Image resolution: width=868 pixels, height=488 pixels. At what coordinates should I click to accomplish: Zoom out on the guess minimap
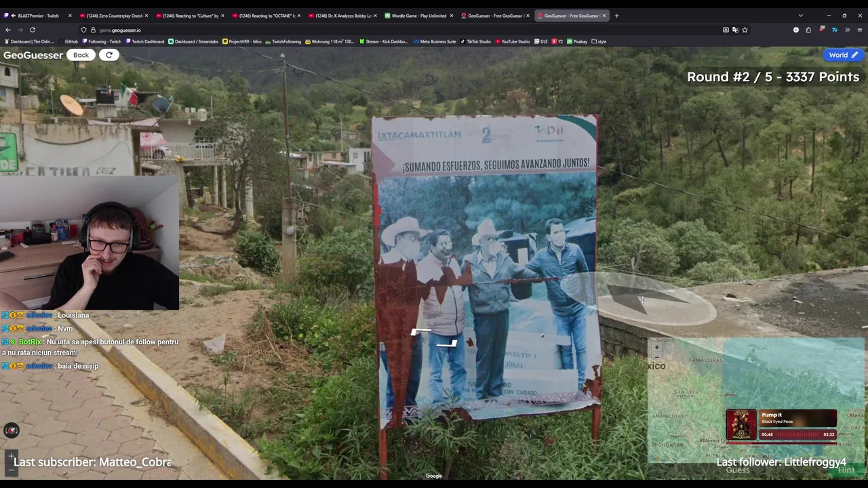[x=656, y=357]
